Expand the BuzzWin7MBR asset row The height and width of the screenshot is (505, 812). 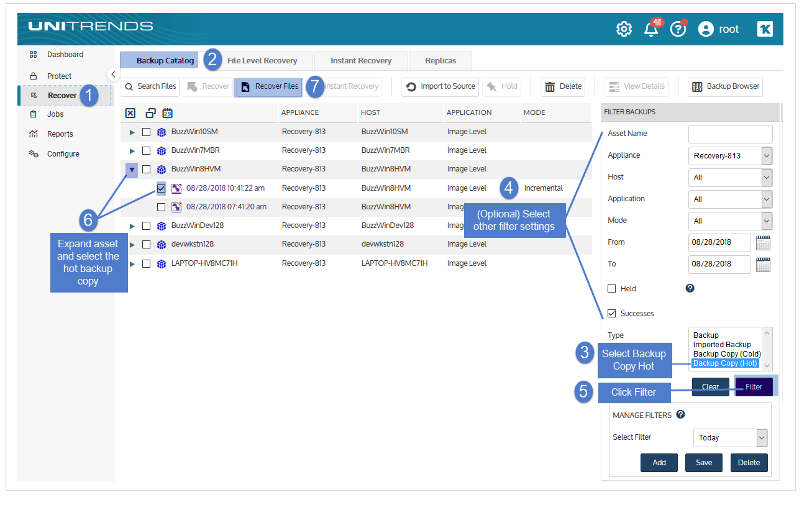(x=132, y=151)
